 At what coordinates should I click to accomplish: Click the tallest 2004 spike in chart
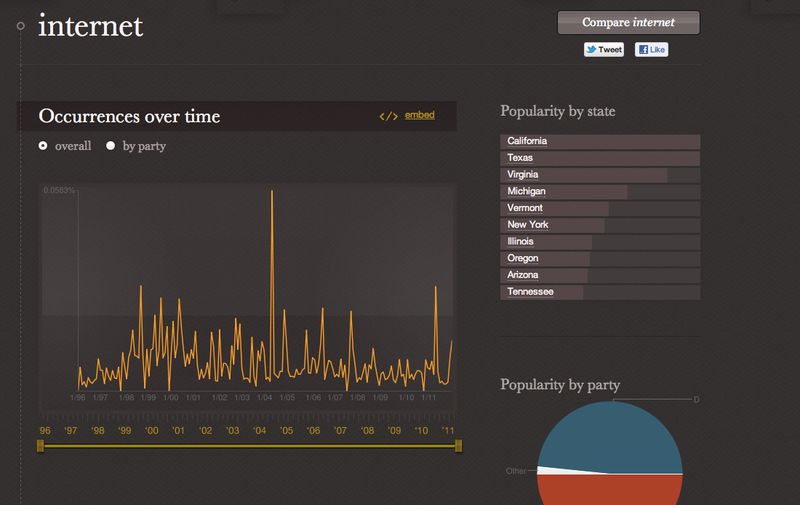(272, 193)
